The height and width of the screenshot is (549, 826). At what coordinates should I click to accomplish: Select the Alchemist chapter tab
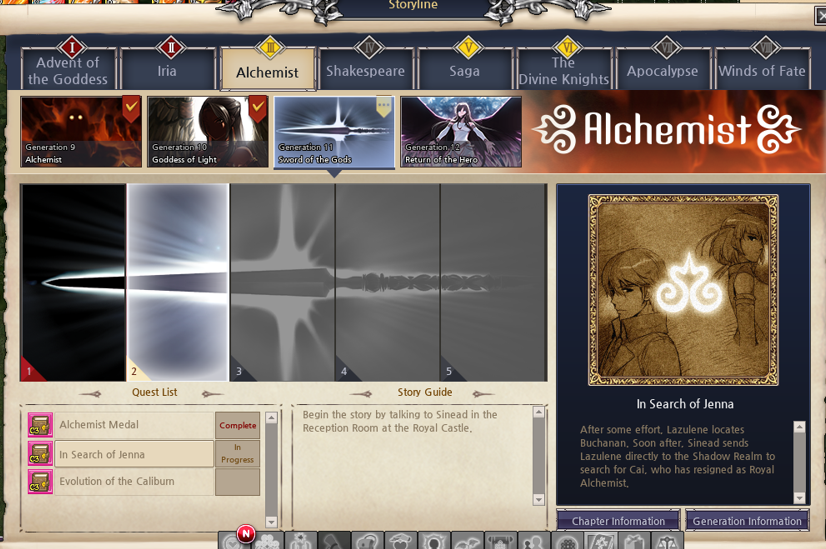(268, 70)
